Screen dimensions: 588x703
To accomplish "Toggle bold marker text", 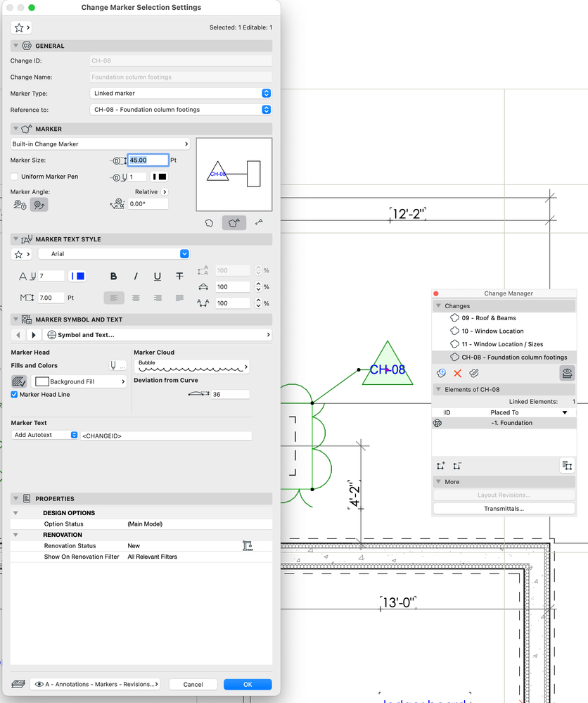I will coord(113,276).
